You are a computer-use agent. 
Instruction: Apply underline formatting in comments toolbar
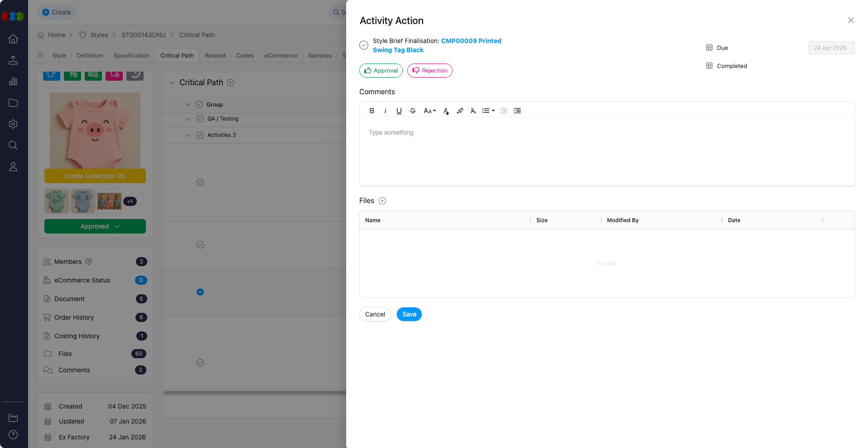coord(399,111)
